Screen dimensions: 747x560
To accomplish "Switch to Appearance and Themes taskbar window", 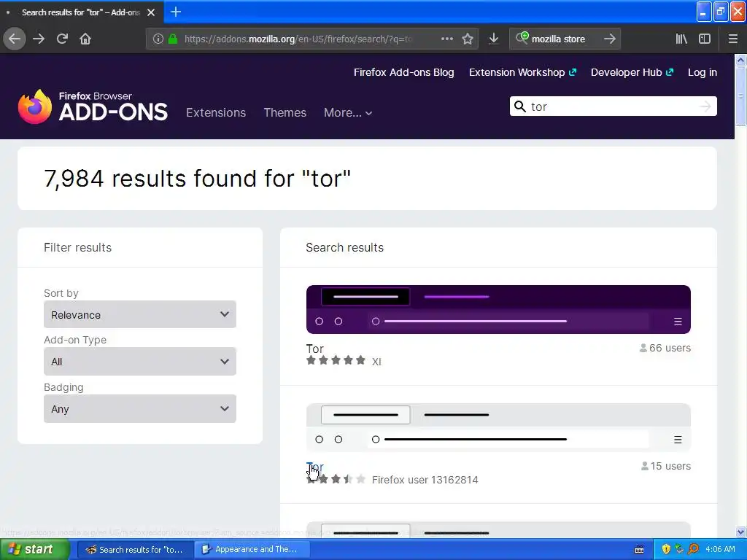I will coord(253,550).
